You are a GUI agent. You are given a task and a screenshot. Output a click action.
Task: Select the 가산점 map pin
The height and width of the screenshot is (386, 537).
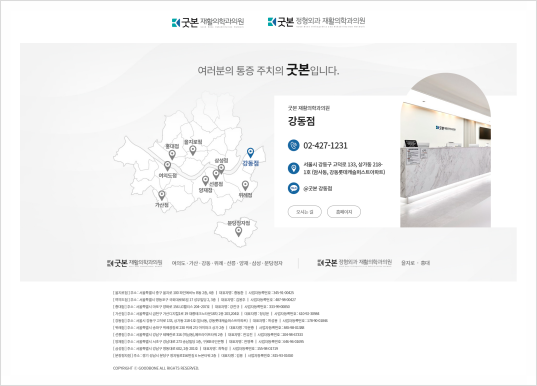(162, 196)
